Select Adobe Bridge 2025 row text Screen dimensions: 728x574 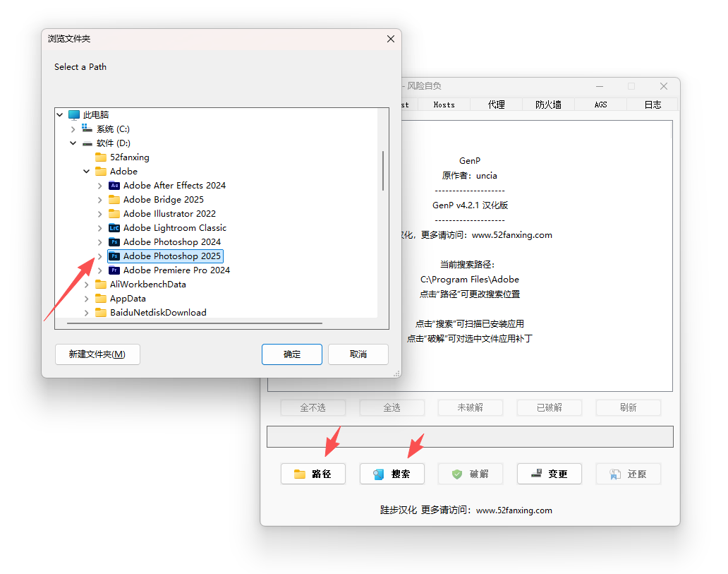click(x=164, y=199)
